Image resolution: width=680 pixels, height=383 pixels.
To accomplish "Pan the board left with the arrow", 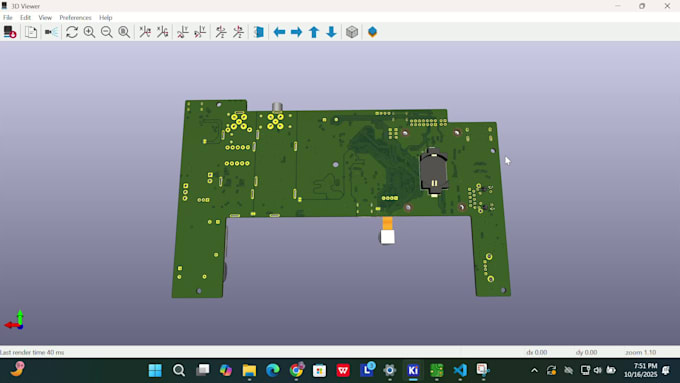I will pyautogui.click(x=279, y=32).
